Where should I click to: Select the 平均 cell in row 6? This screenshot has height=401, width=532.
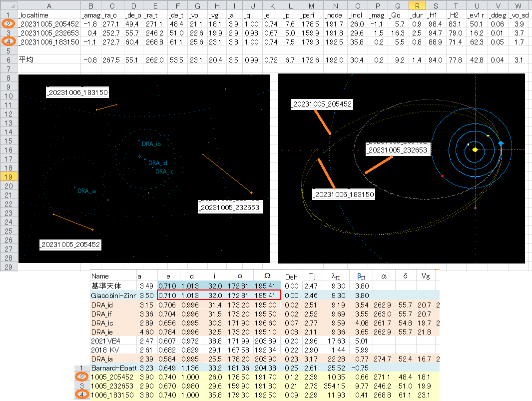48,59
